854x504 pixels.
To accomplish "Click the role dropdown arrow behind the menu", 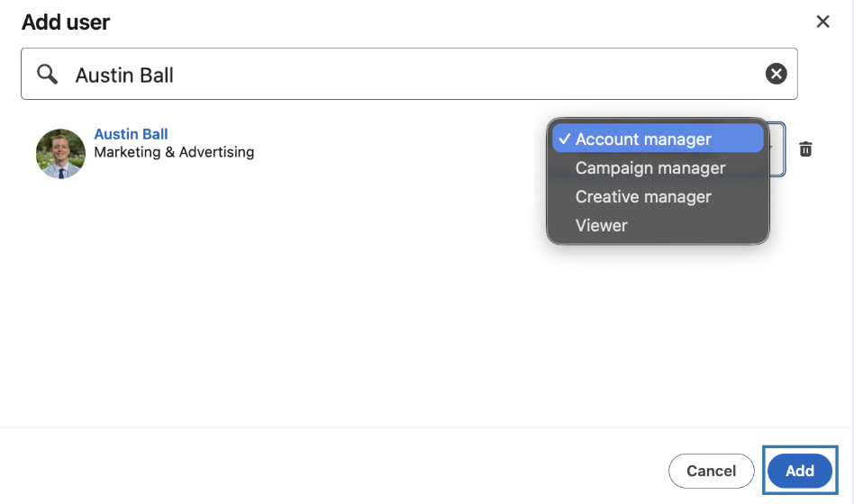I will [771, 148].
